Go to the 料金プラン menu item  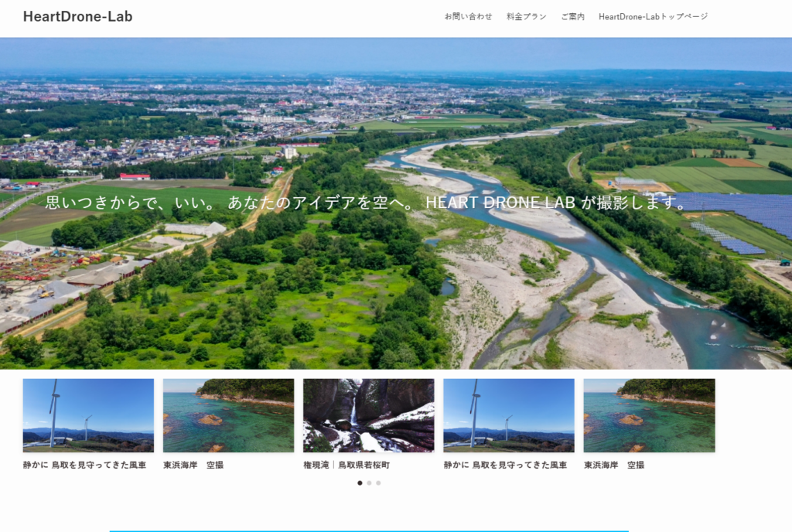click(526, 16)
